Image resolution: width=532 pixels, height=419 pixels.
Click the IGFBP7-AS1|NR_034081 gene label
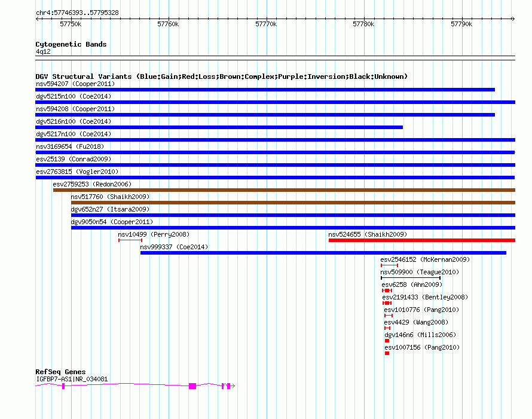point(72,379)
